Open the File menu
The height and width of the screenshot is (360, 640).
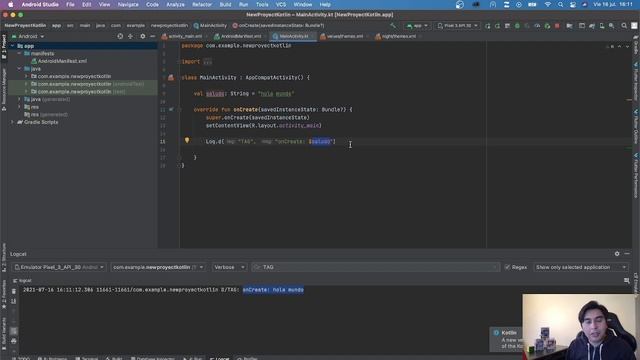click(70, 4)
